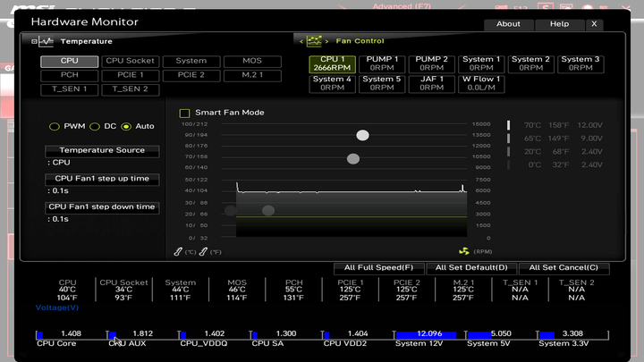This screenshot has height=362, width=644.
Task: Click the 20°C 2.40V curve entry
Action: coord(555,151)
